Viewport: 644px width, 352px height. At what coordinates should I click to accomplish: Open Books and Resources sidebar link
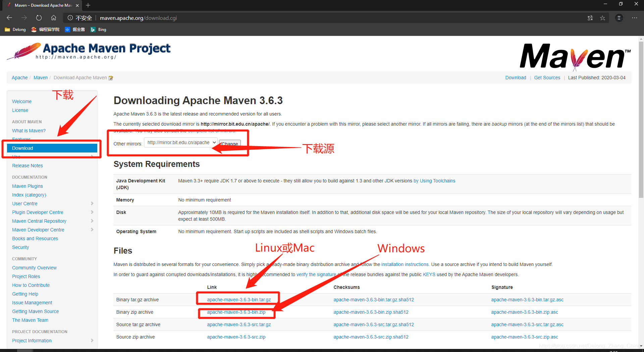(35, 238)
